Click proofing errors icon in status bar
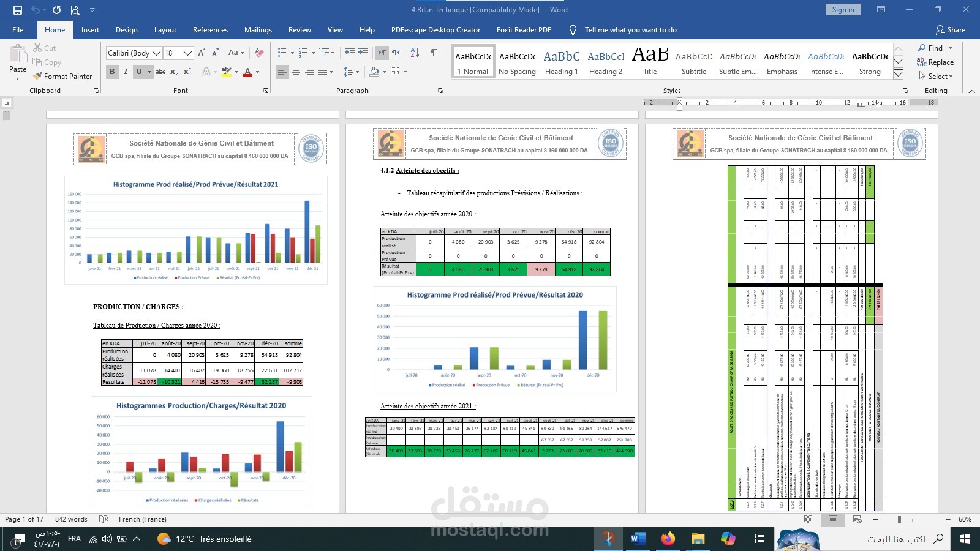The height and width of the screenshot is (551, 980). tap(104, 519)
